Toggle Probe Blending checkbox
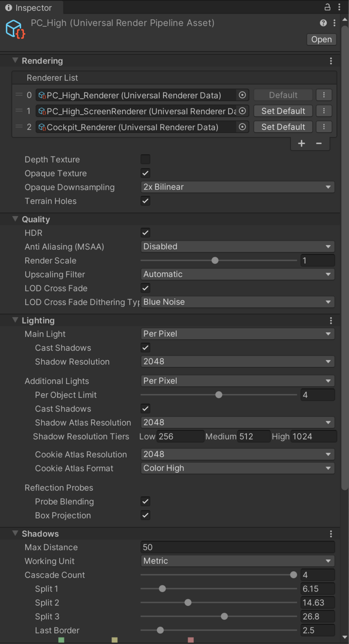 (145, 501)
